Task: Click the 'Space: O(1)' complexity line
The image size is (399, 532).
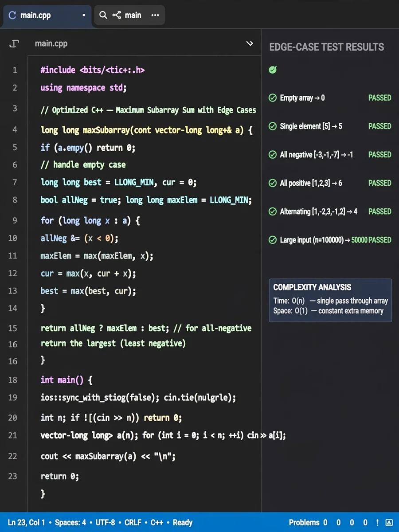Action: coord(329,311)
